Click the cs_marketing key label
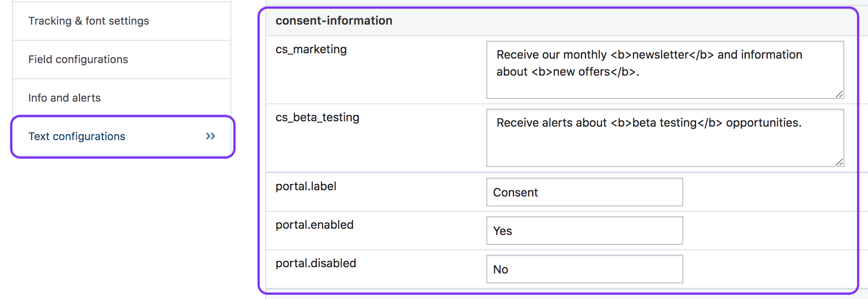Viewport: 868px width, 299px height. coord(311,49)
